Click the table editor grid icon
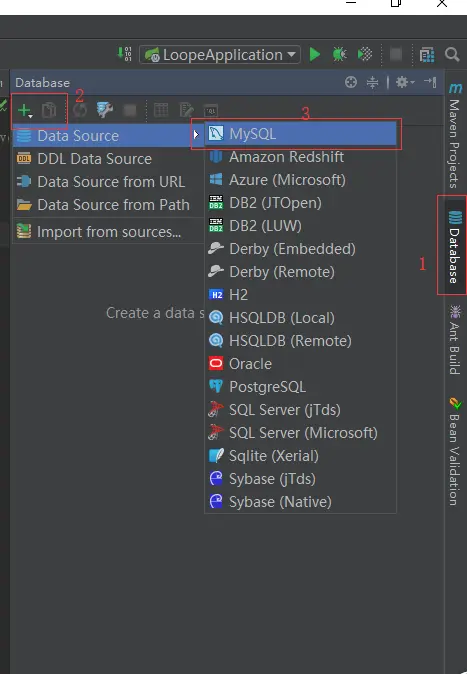Viewport: 467px width, 674px height. pyautogui.click(x=161, y=110)
